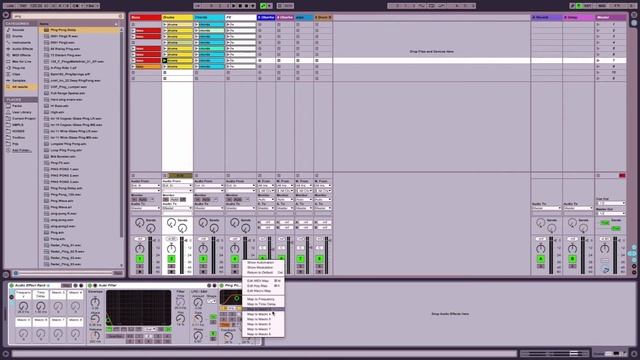
Task: Toggle the FX track activator button
Action: 235,259
